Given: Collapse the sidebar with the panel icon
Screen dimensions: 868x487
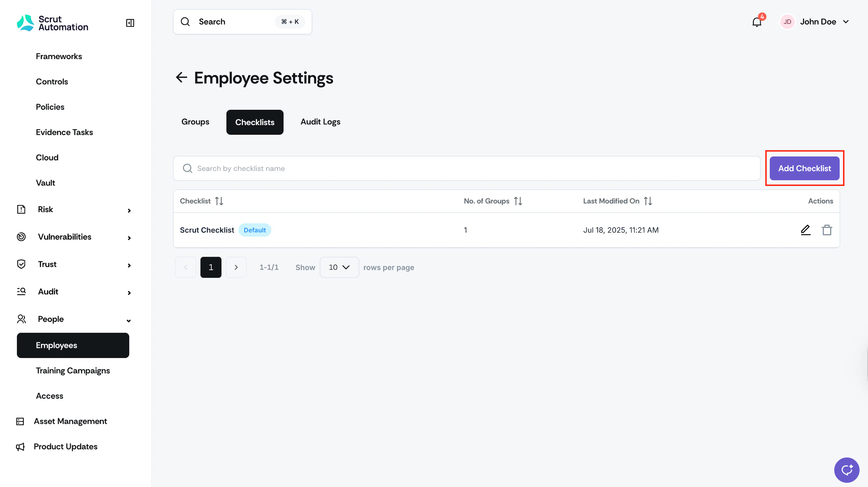Looking at the screenshot, I should point(130,23).
